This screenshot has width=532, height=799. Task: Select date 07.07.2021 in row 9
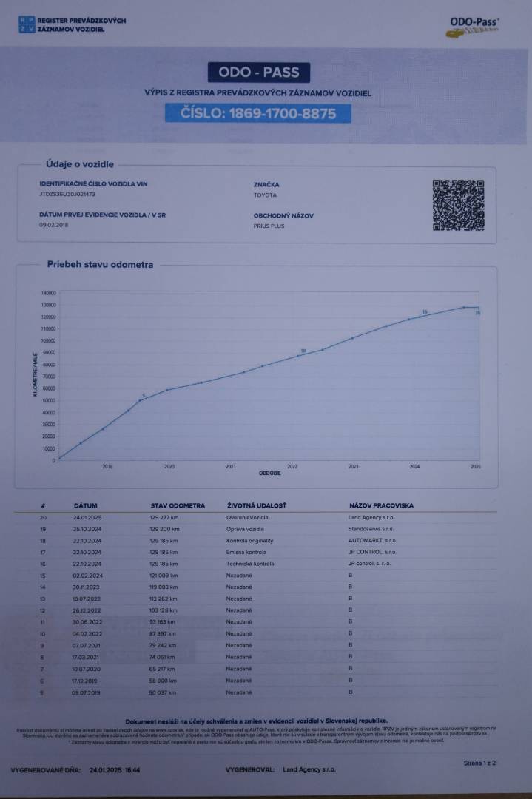pos(86,646)
